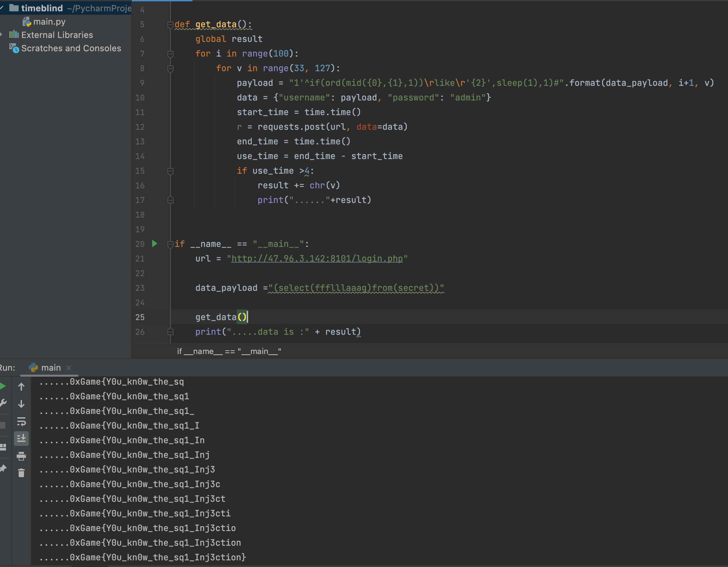Expand the External Libraries node
The width and height of the screenshot is (728, 567).
(2, 35)
